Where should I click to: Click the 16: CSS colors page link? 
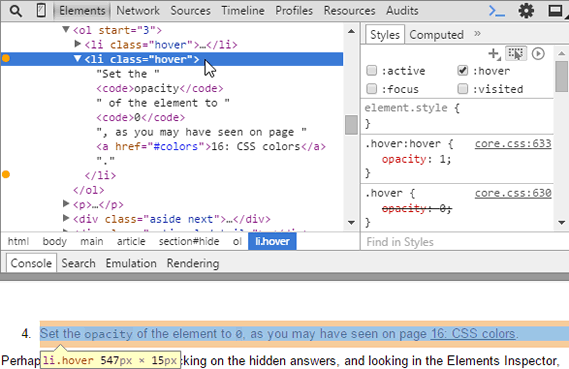[473, 333]
